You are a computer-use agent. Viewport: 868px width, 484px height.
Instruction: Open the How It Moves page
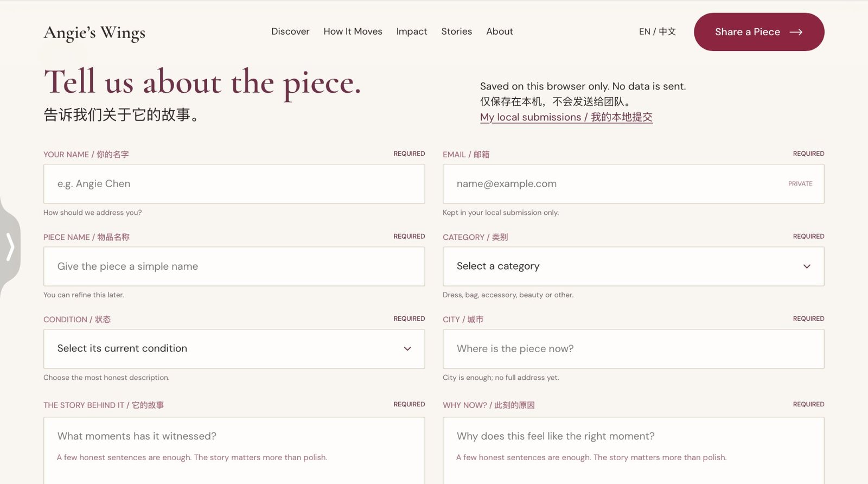353,31
